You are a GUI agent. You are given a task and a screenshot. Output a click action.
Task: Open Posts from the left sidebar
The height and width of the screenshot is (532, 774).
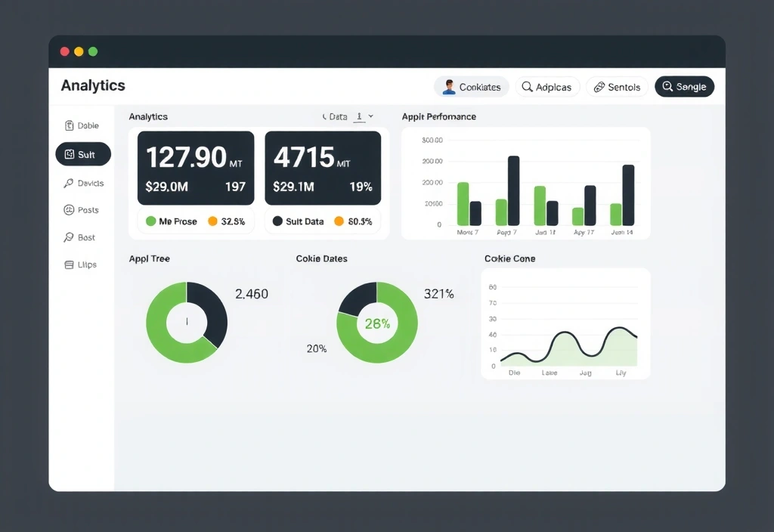pos(81,210)
